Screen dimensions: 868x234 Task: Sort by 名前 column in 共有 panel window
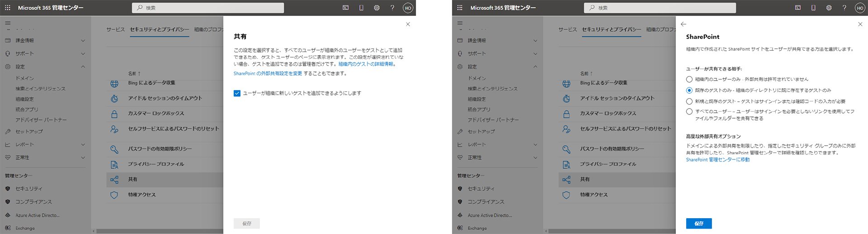tap(134, 73)
